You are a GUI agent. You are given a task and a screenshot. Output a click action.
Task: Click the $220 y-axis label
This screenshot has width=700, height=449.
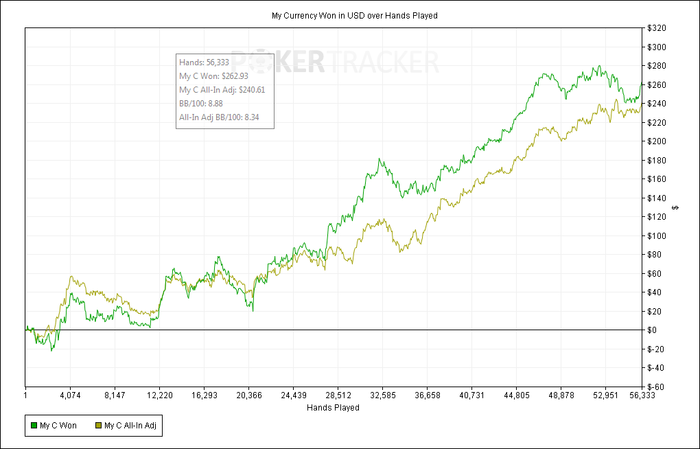[657, 123]
